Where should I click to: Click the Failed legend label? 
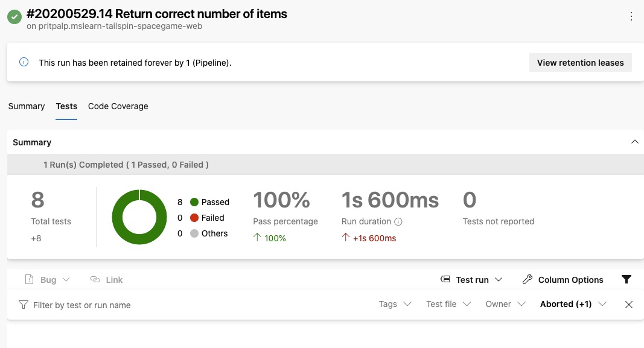click(x=212, y=218)
